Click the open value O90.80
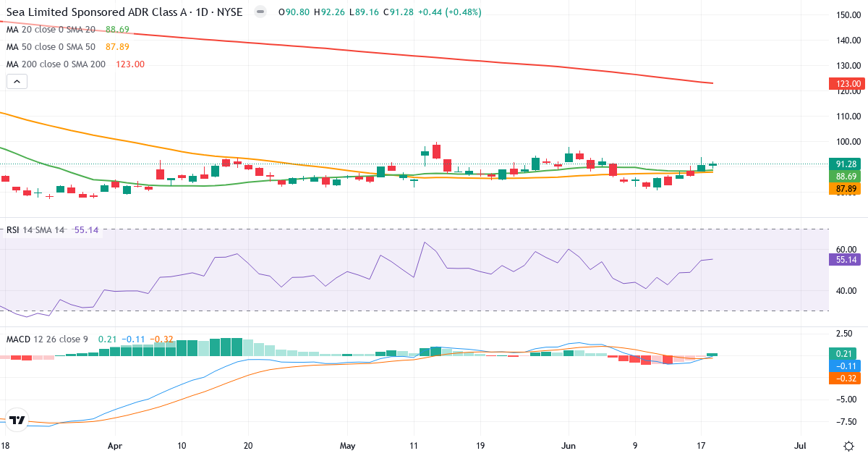The image size is (868, 456). 294,12
